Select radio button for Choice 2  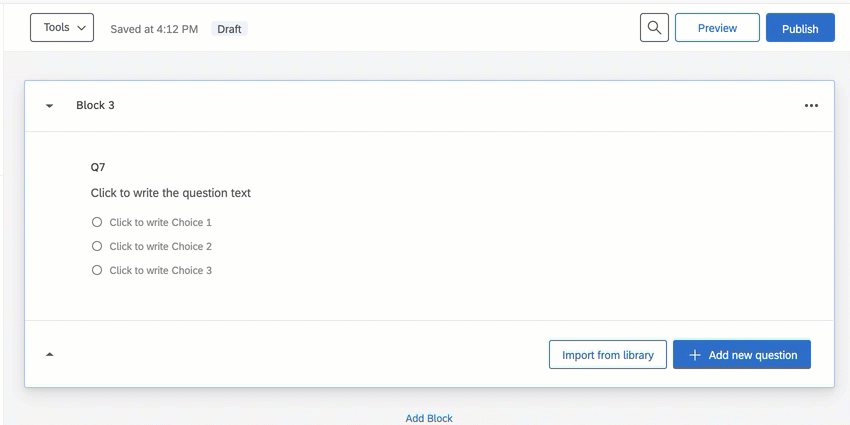click(x=96, y=246)
